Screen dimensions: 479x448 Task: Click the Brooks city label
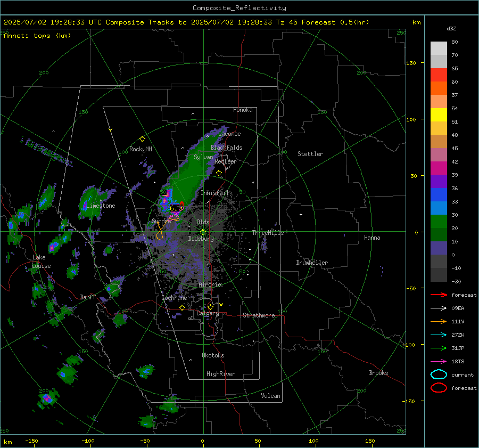(378, 373)
